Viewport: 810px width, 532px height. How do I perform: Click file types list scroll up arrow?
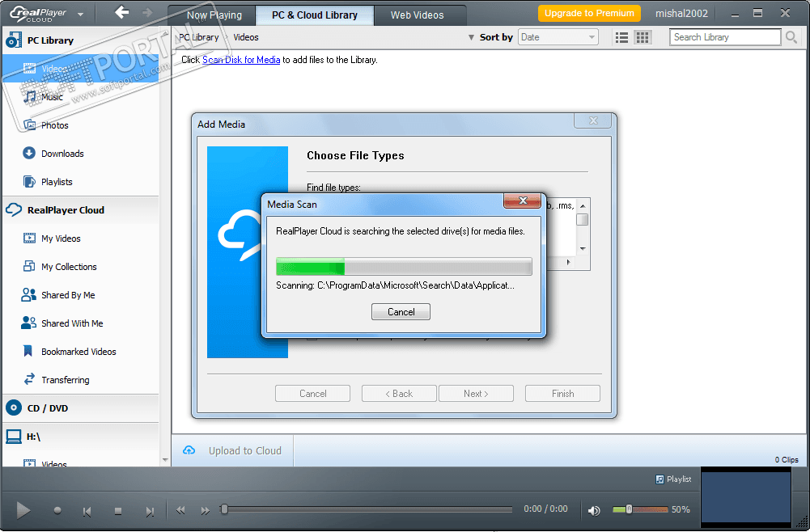coord(583,206)
